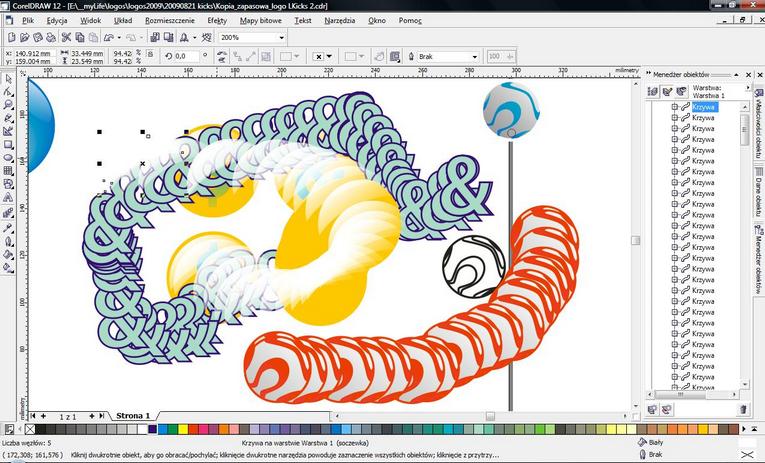Click the trash icon in object manager
Viewport: 765px width, 463px height.
tap(743, 409)
